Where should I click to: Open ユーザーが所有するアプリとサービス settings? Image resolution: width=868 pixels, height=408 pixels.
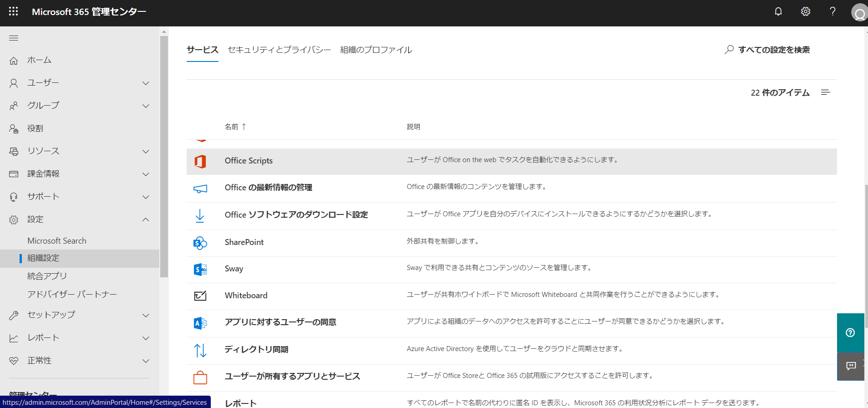(293, 376)
